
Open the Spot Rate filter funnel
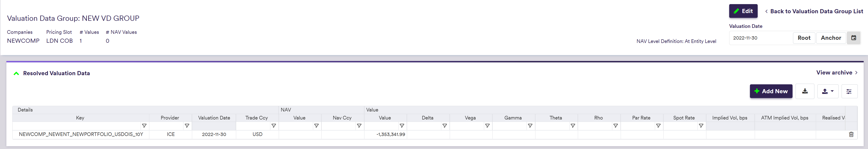pyautogui.click(x=701, y=126)
